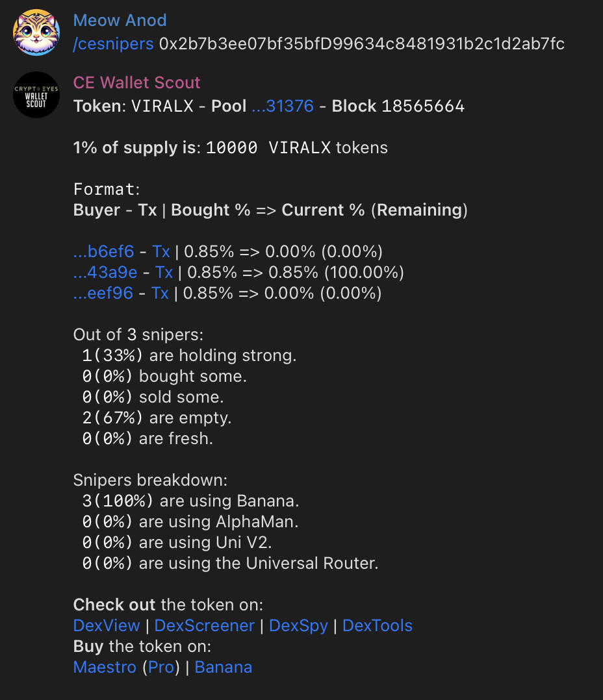Click the Meow Anod username

click(x=120, y=20)
